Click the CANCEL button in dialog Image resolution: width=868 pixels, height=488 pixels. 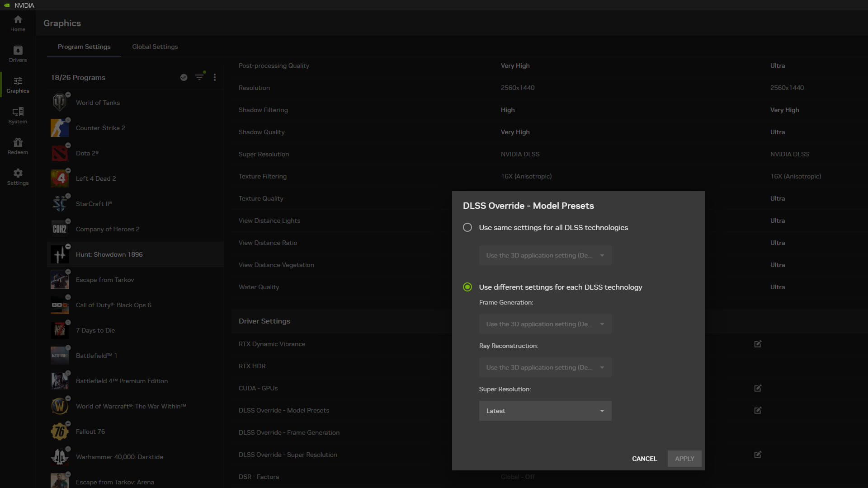(644, 459)
